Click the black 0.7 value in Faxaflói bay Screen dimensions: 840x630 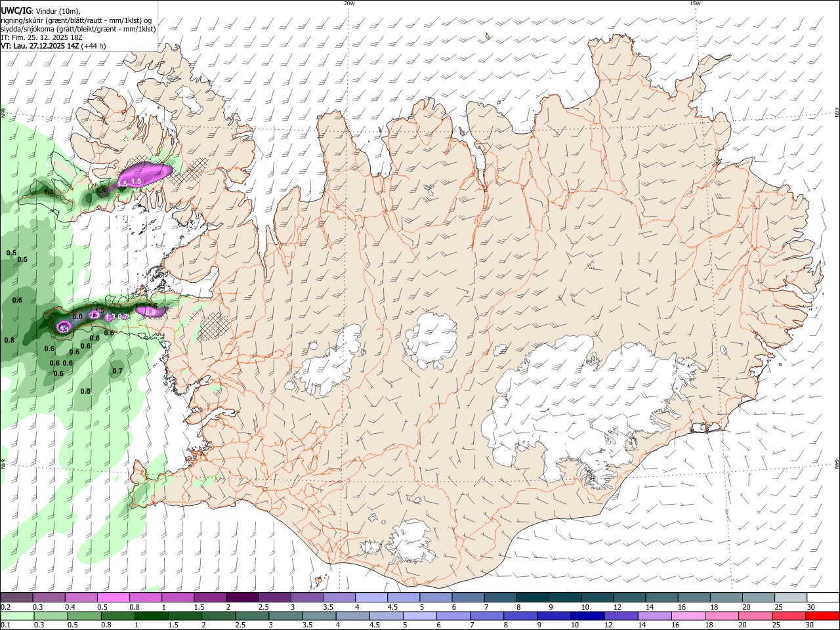(117, 371)
